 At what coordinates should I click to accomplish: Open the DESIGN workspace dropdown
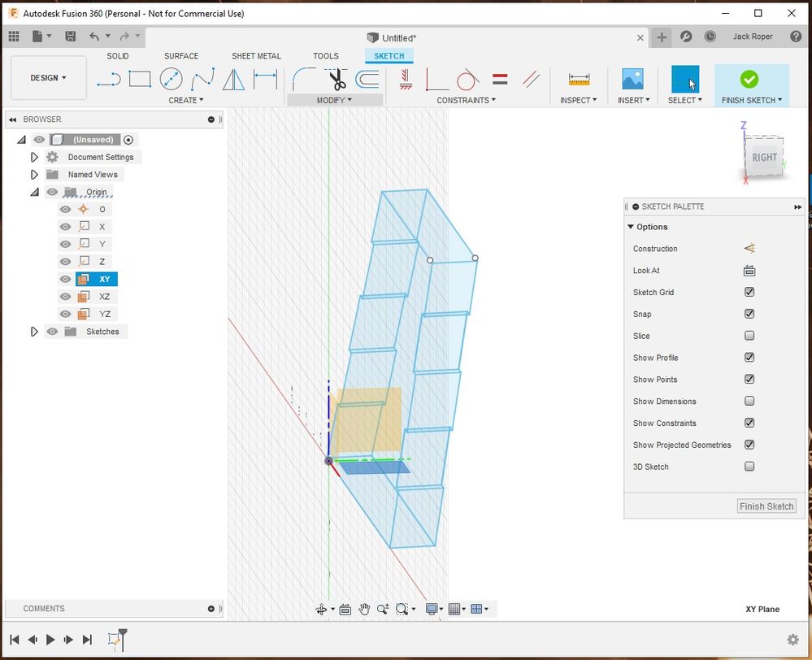pyautogui.click(x=48, y=78)
